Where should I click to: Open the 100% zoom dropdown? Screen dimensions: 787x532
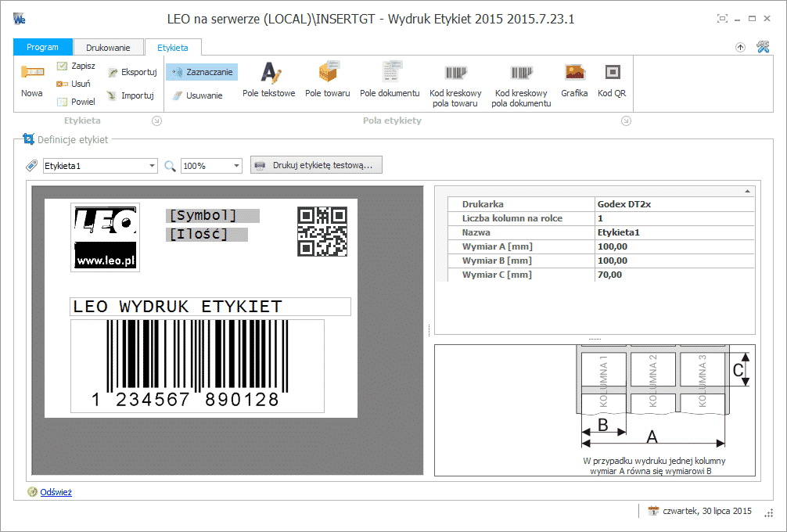236,166
